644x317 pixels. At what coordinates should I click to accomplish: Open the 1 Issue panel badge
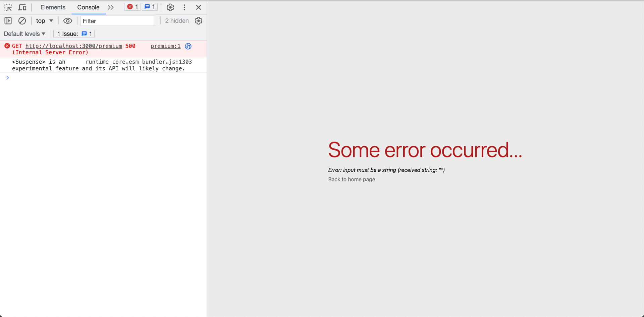click(x=74, y=34)
